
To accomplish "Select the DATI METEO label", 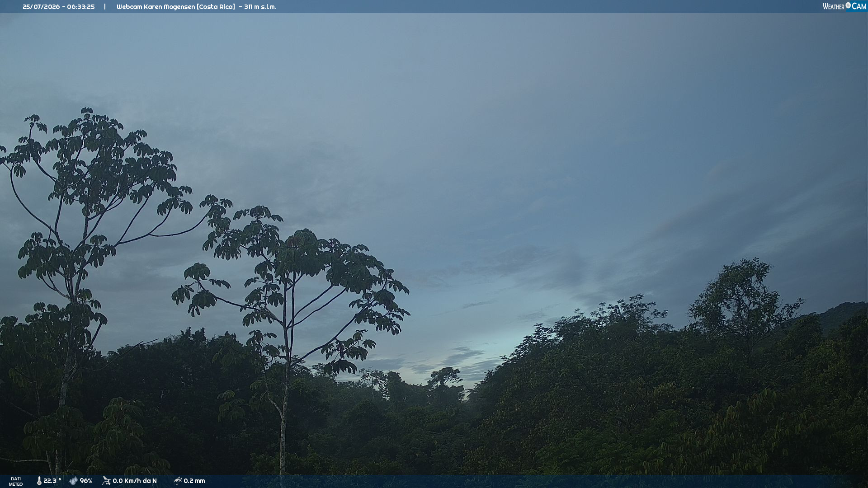I will (16, 481).
